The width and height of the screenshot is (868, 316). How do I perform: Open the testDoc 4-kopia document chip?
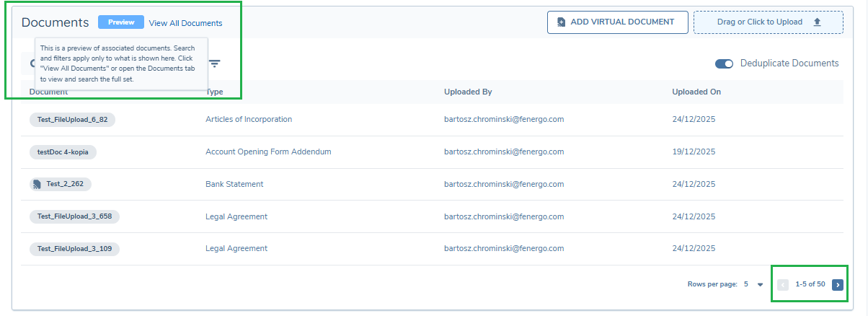coord(63,152)
